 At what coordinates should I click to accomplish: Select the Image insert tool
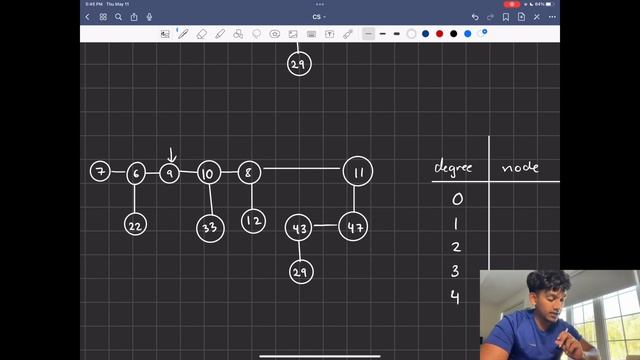[293, 34]
